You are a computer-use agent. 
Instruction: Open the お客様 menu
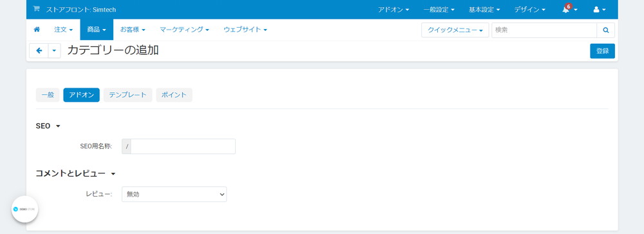pos(133,30)
